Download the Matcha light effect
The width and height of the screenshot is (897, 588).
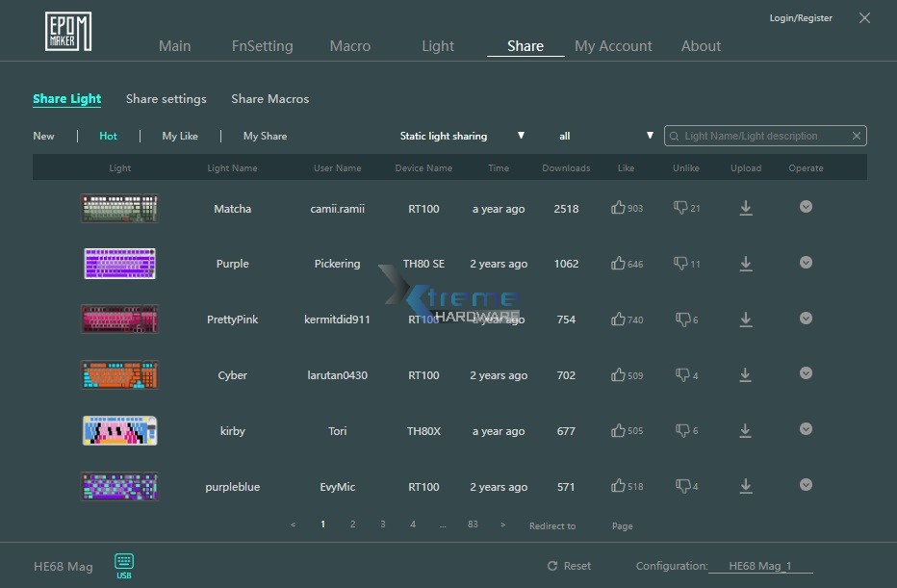pyautogui.click(x=746, y=208)
